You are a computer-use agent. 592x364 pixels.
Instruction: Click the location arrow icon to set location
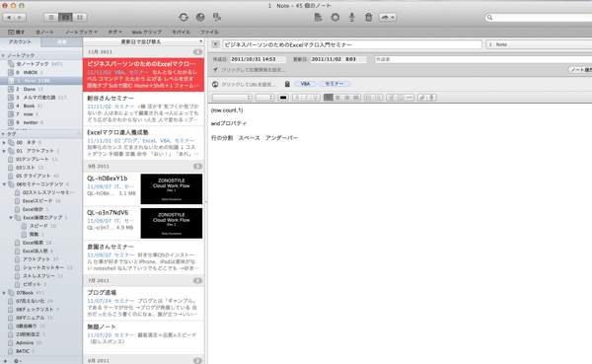(215, 70)
